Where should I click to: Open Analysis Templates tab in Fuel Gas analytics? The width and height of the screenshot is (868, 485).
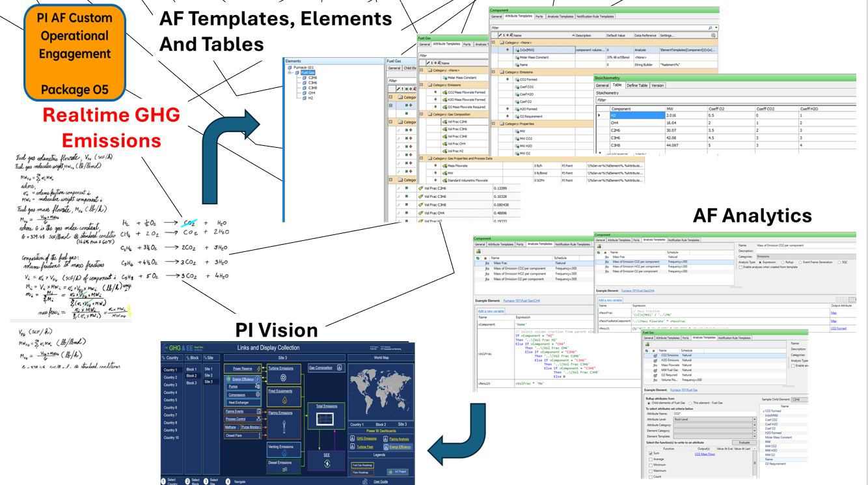pos(704,337)
